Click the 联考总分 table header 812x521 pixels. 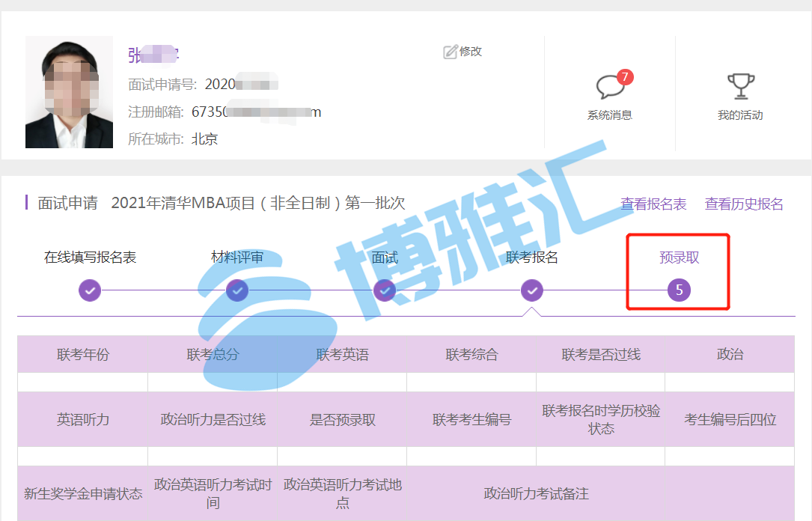tap(213, 354)
